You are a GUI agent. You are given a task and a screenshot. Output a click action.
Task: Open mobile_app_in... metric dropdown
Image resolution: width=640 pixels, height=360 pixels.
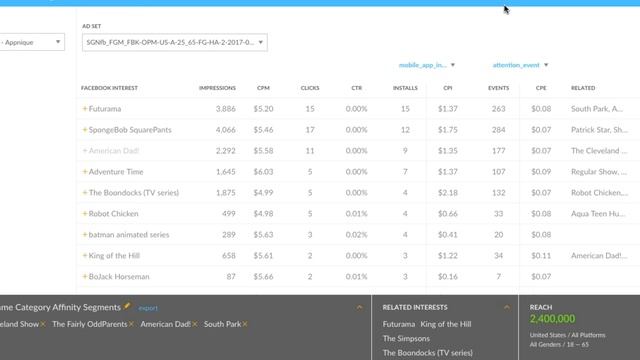(427, 65)
